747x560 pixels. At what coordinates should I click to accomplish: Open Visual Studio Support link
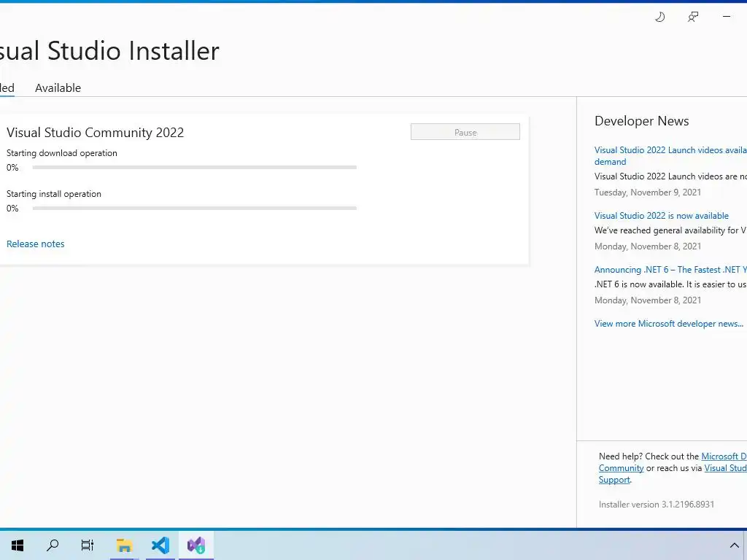click(x=725, y=468)
